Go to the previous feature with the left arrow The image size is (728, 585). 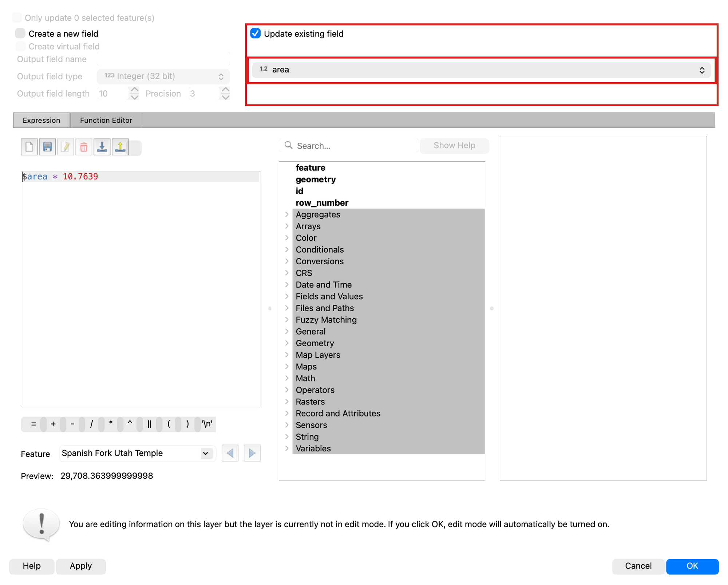[x=230, y=453]
